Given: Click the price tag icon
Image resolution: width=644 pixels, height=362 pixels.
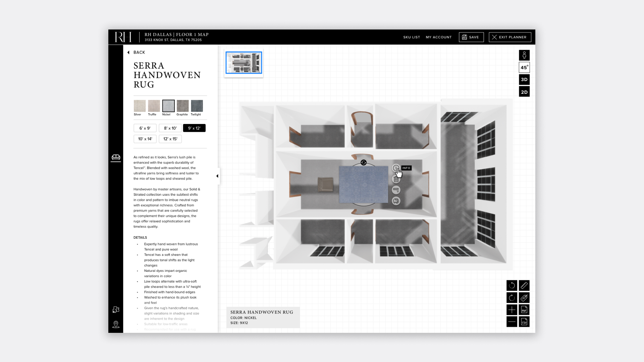Looking at the screenshot, I should pos(524,298).
